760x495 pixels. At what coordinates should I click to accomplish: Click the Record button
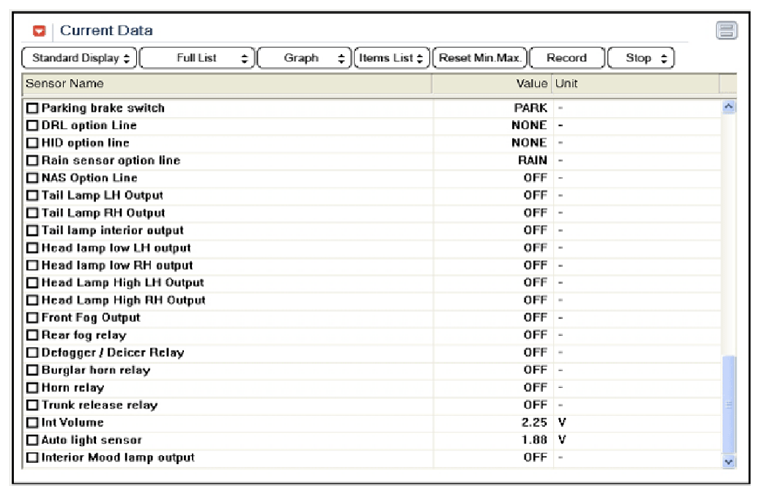pos(567,58)
